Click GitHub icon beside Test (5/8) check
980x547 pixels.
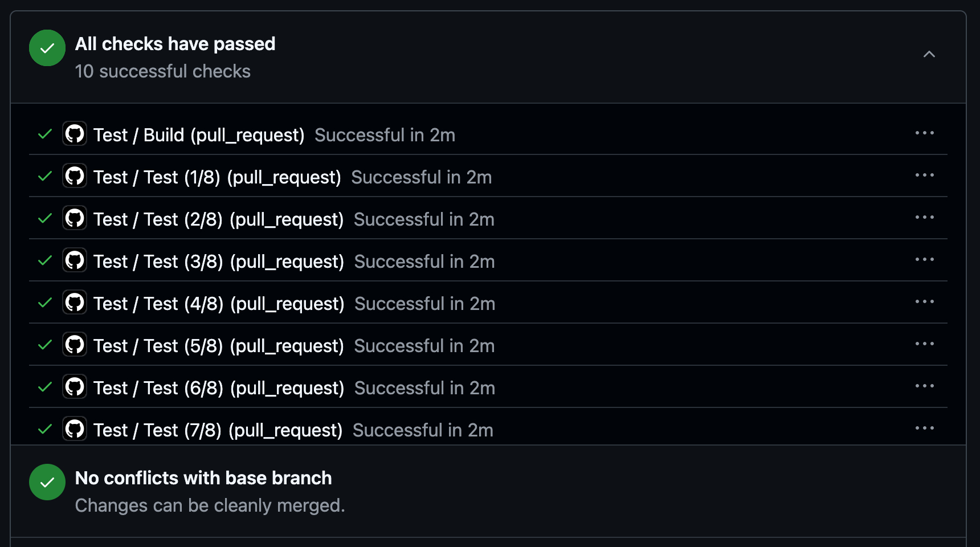point(75,345)
